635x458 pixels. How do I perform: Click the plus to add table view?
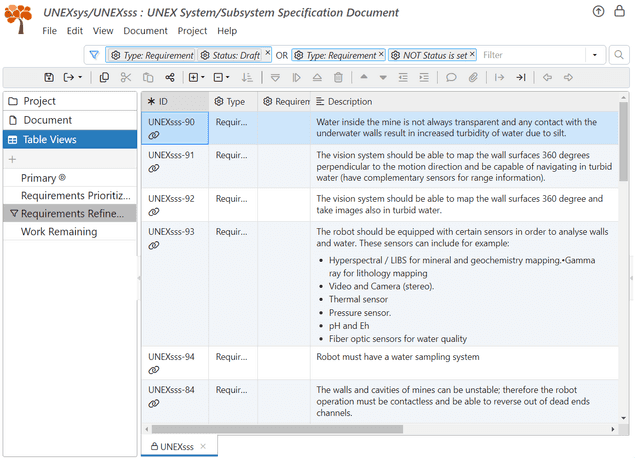pos(13,160)
